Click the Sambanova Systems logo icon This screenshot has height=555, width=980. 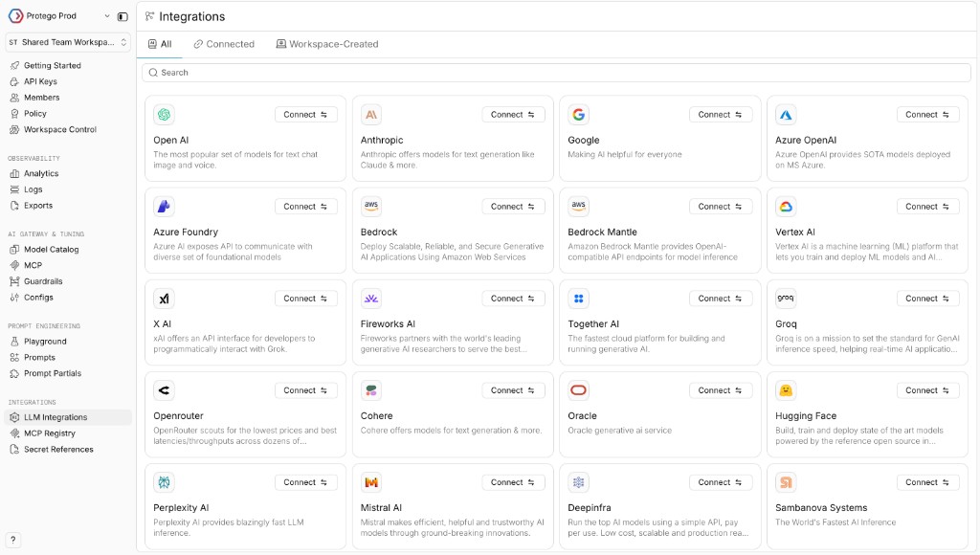[786, 482]
